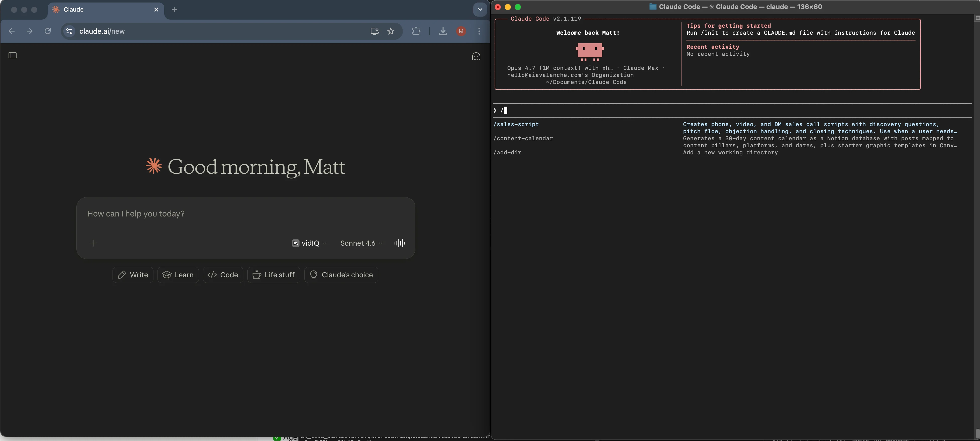Open the browser downloads icon
This screenshot has height=441, width=980.
point(443,31)
